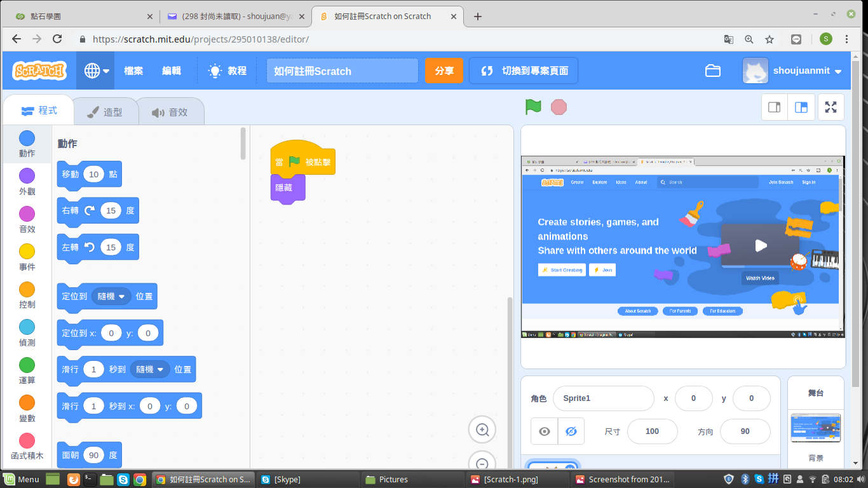
Task: Click the address bar URL
Action: point(201,39)
